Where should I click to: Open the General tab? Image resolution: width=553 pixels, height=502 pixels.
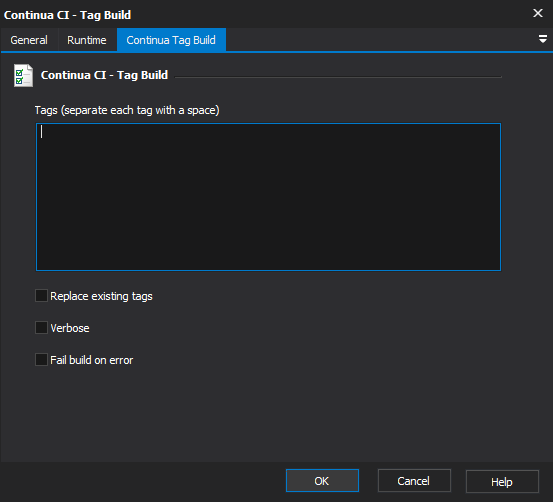point(29,40)
